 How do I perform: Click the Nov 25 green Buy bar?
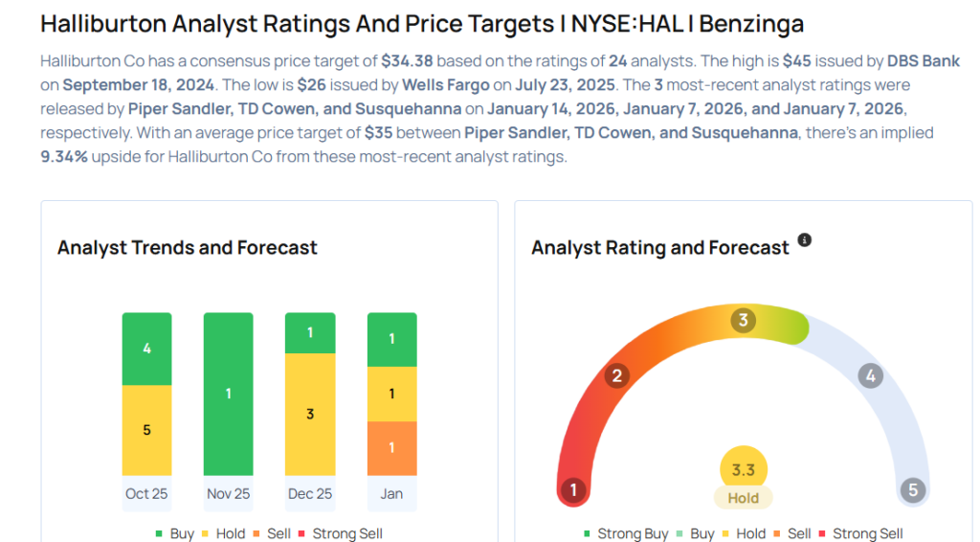[x=229, y=394]
